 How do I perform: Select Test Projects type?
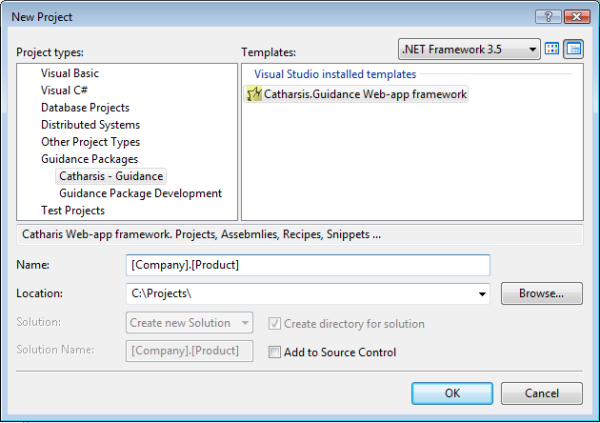(73, 211)
